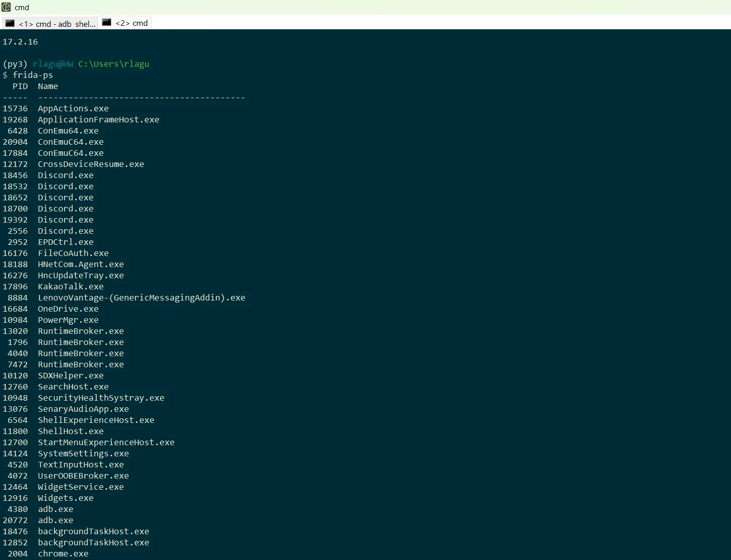This screenshot has width=731, height=560.
Task: Click the path 'C:\Users\rlagu' in prompt
Action: [x=114, y=64]
